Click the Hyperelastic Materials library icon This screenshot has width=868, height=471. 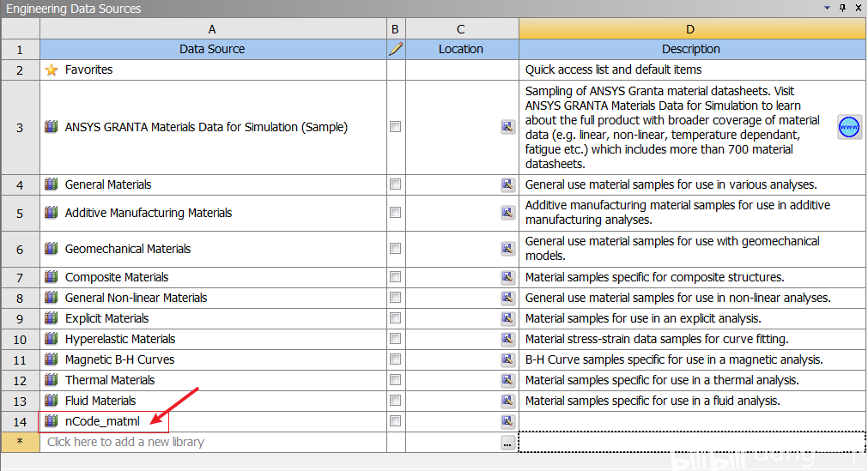tap(51, 339)
